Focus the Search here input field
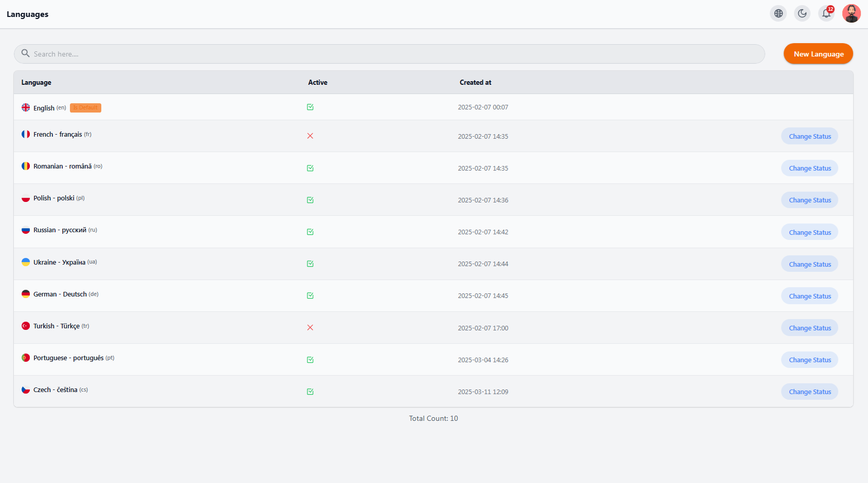 click(389, 54)
